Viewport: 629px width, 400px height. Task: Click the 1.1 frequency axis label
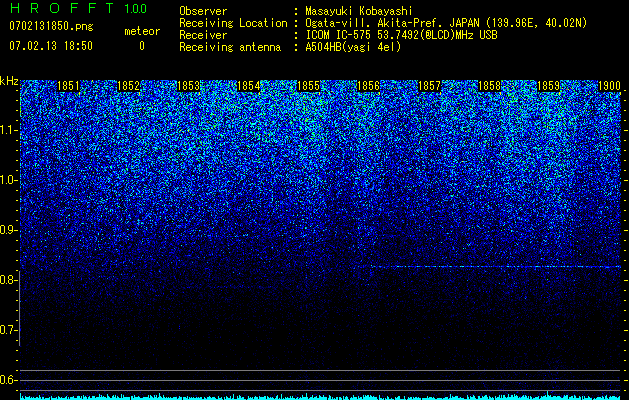coord(8,130)
